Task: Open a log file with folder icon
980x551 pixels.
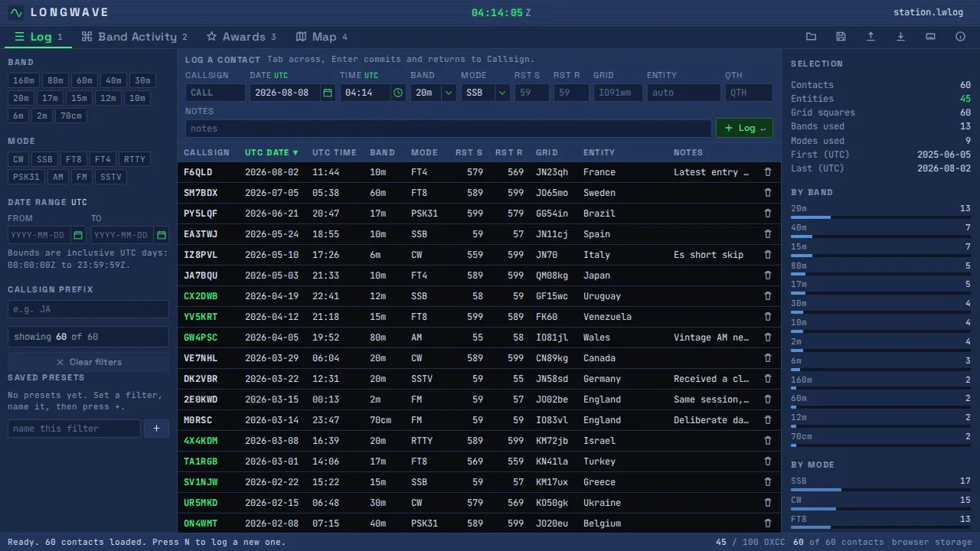Action: [811, 37]
